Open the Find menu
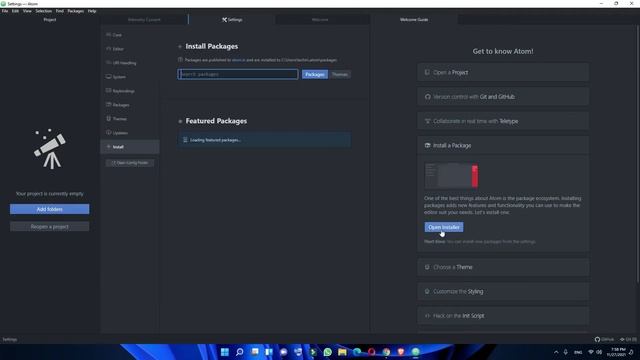The height and width of the screenshot is (360, 640). 60,11
